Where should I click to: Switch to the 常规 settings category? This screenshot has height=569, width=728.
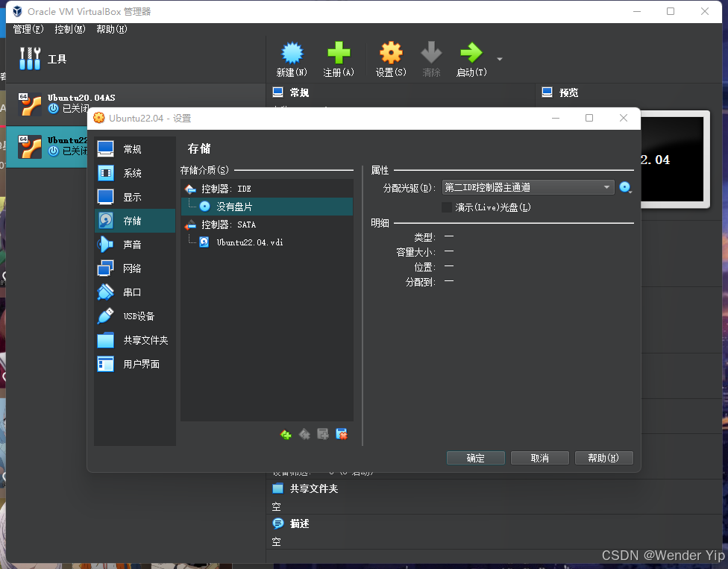tap(135, 149)
